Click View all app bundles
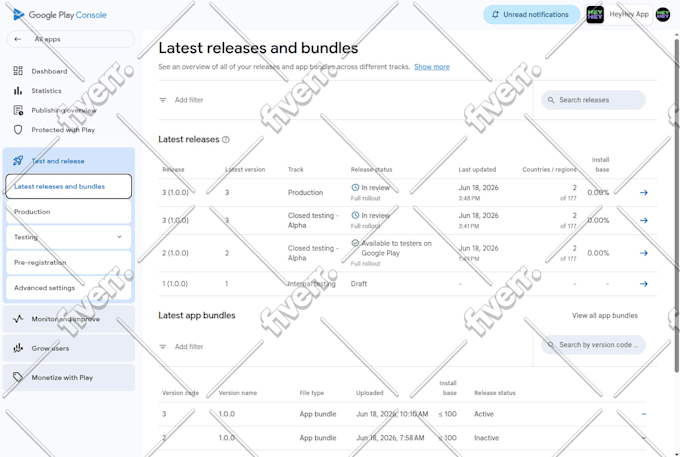The width and height of the screenshot is (680, 457). [x=605, y=316]
